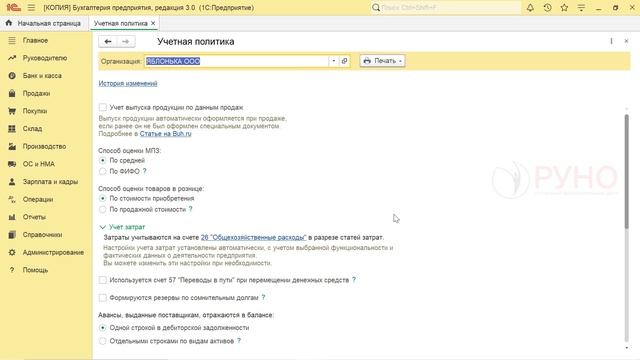Click the form's vertical scrollbar thumb

click(627, 171)
